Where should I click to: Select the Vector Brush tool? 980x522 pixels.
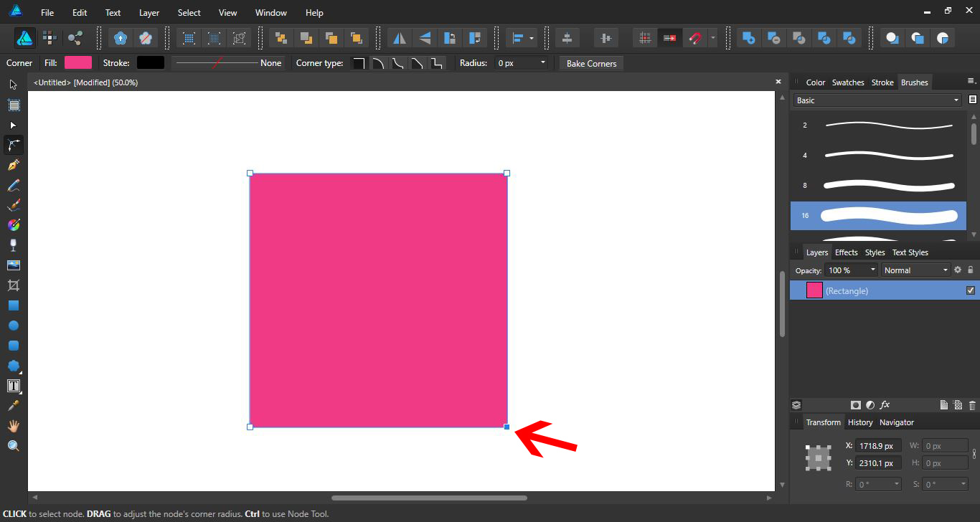(13, 205)
